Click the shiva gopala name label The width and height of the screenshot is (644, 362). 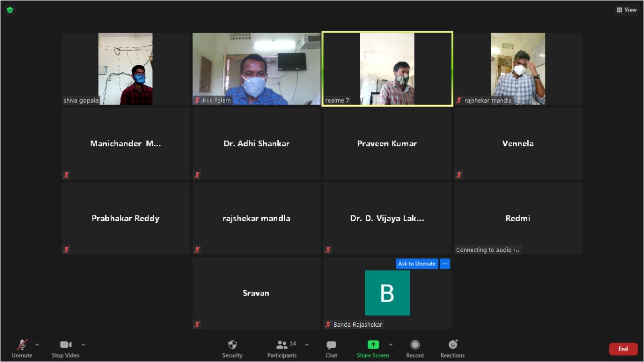pos(81,101)
